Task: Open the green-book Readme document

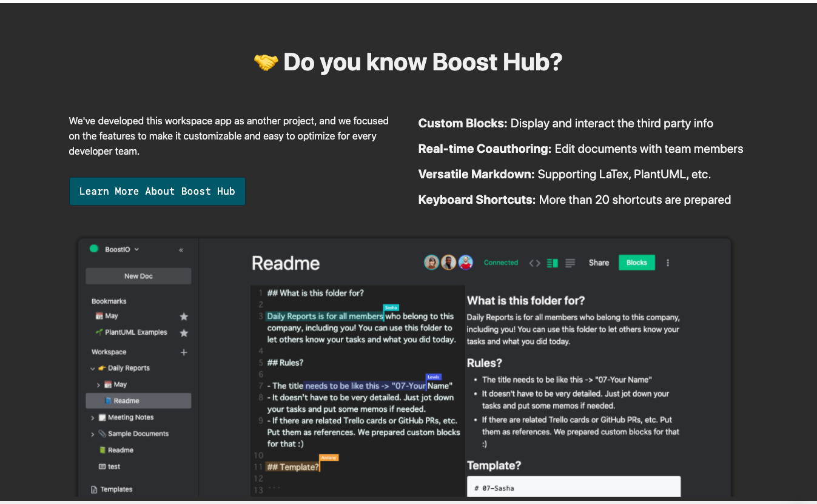Action: tap(121, 450)
